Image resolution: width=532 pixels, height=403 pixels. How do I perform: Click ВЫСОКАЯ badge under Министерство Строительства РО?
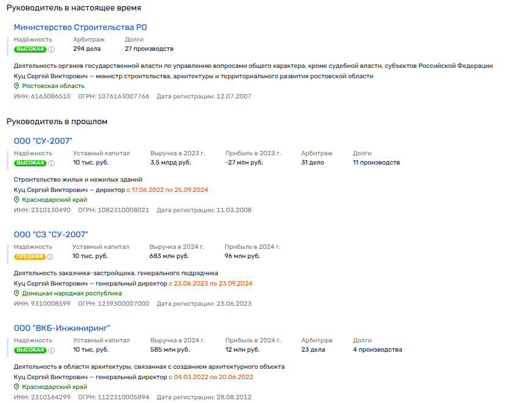point(30,49)
